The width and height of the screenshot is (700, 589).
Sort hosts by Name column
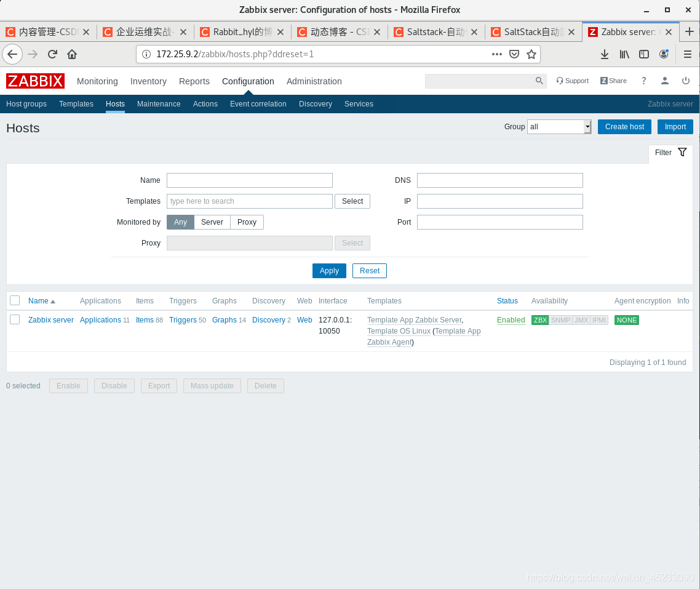41,301
